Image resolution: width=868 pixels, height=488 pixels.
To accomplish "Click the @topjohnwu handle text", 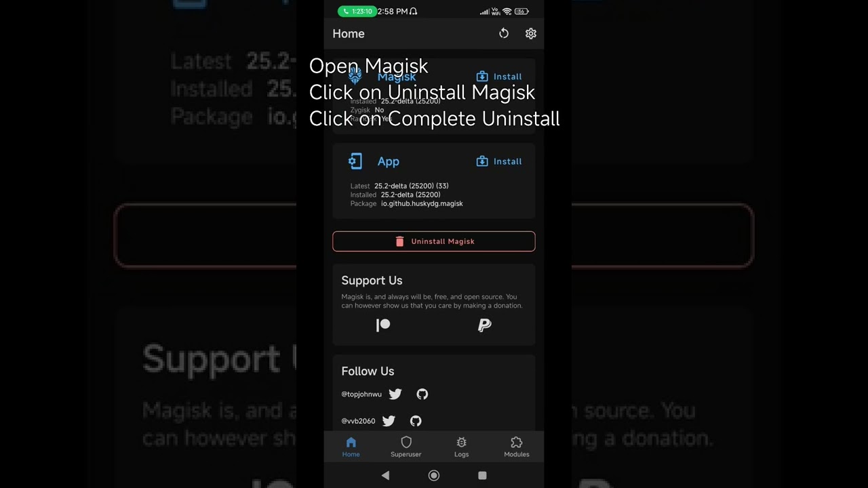I will click(361, 394).
